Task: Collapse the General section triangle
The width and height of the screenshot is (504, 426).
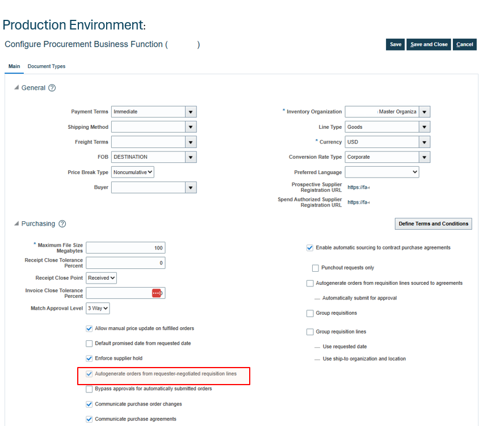Action: pyautogui.click(x=16, y=87)
